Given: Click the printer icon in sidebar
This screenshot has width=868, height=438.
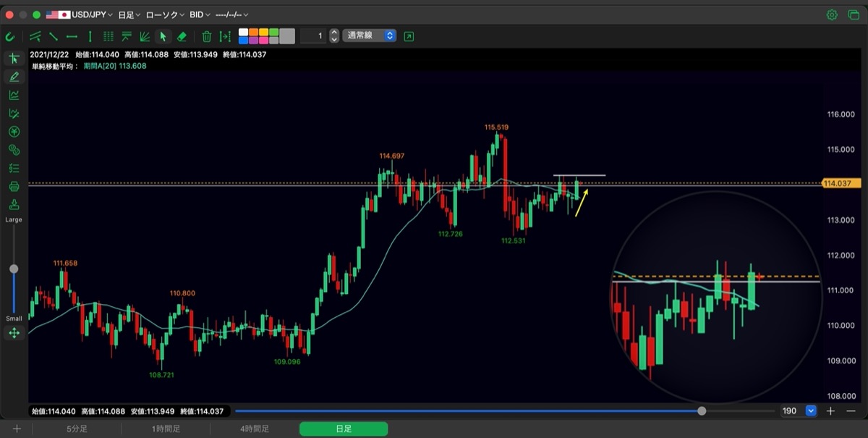Looking at the screenshot, I should (x=14, y=186).
